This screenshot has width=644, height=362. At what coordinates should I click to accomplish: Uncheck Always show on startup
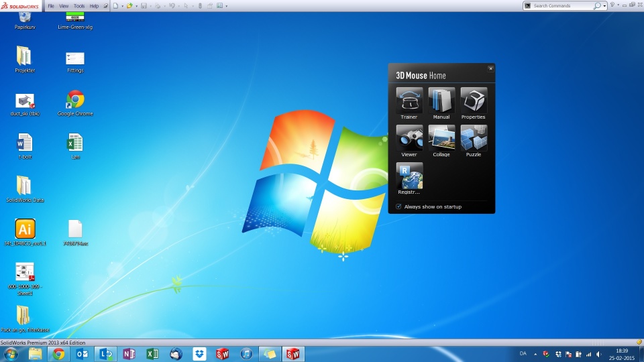pyautogui.click(x=398, y=206)
